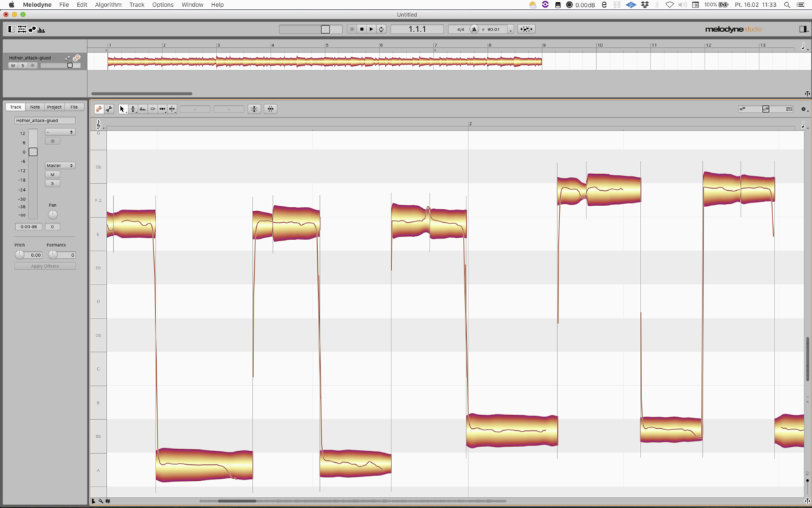The width and height of the screenshot is (812, 508).
Task: Select the Time tool
Action: (162, 109)
